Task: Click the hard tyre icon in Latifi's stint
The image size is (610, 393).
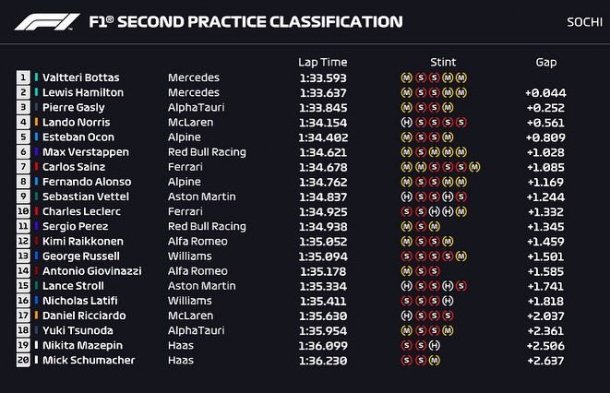Action: coord(447,301)
